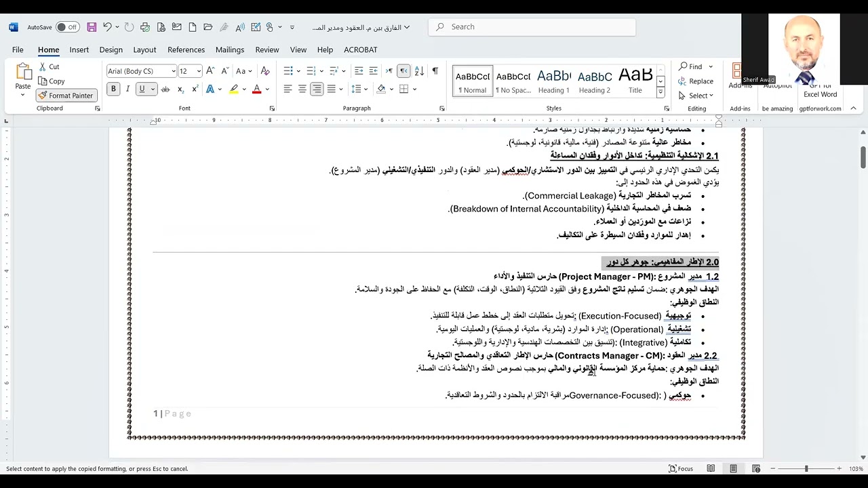Switch to the References tab
Viewport: 868px width, 488px height.
pyautogui.click(x=186, y=49)
